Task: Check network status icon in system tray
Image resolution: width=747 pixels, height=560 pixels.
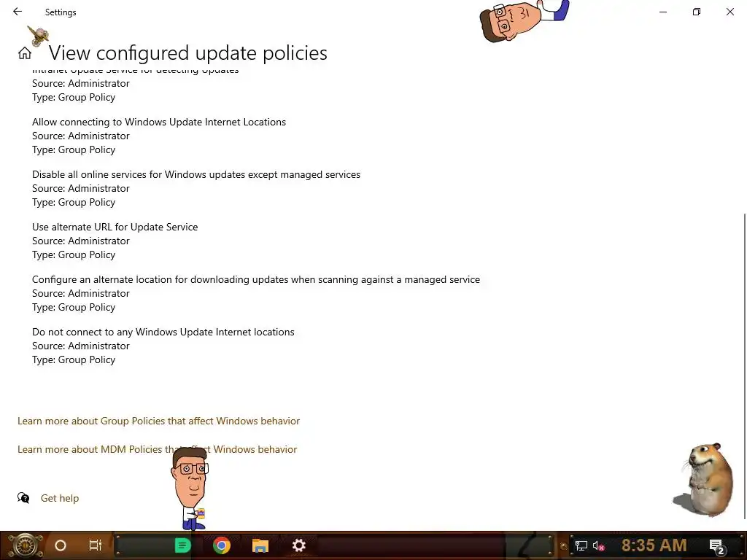Action: pyautogui.click(x=581, y=545)
